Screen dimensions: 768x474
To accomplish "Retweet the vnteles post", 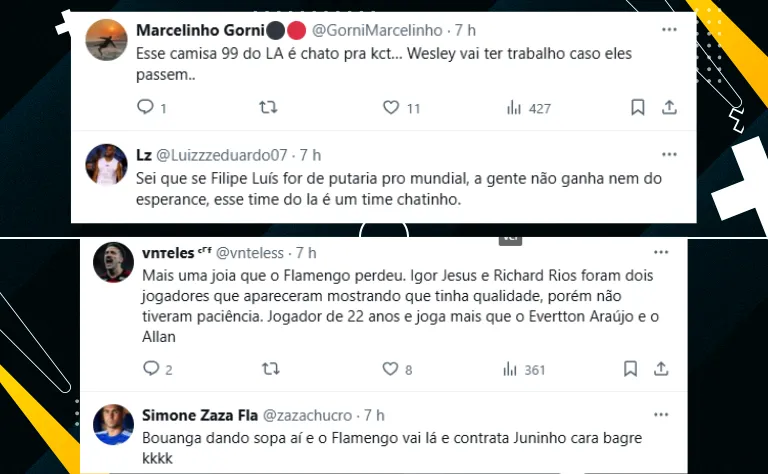I will point(270,369).
